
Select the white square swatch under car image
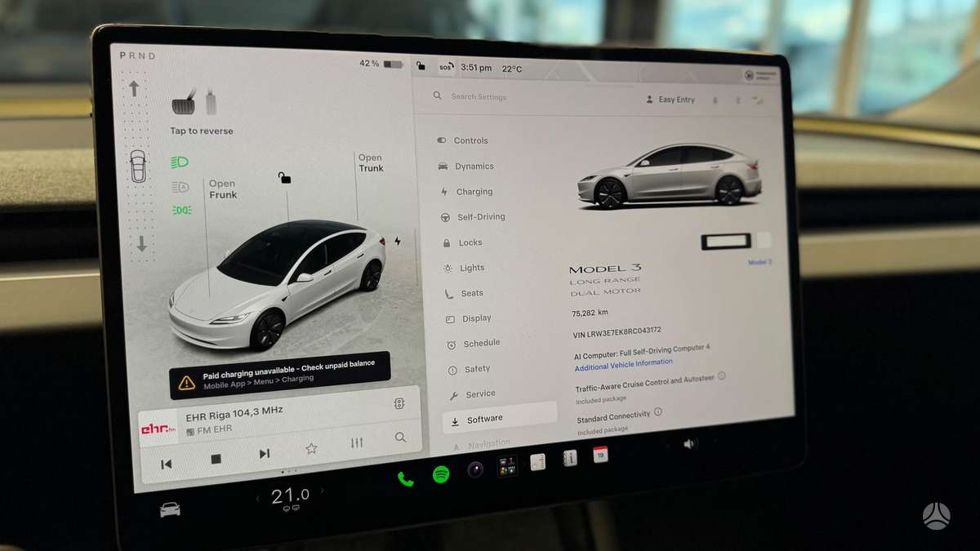[x=764, y=240]
